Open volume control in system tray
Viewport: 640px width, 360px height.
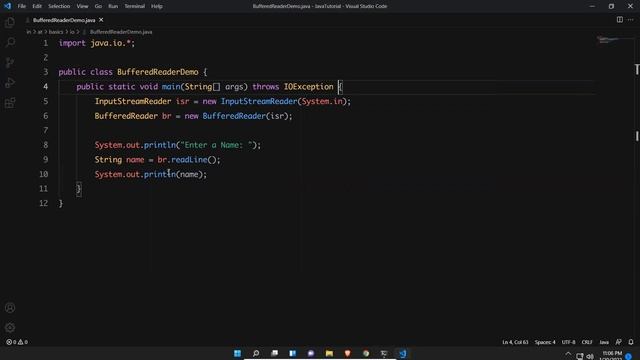[x=590, y=356]
